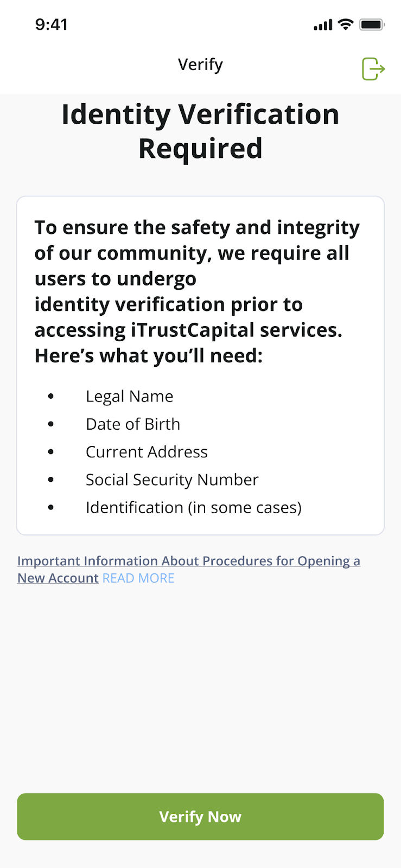The width and height of the screenshot is (401, 868).
Task: Tap the bullet point beside Legal Name
Action: tap(51, 397)
